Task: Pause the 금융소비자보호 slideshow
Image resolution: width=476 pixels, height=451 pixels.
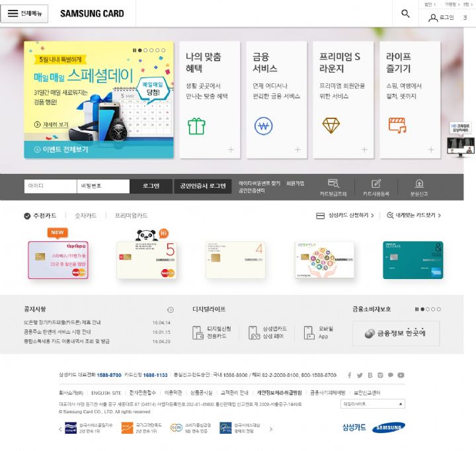Action: click(x=416, y=309)
